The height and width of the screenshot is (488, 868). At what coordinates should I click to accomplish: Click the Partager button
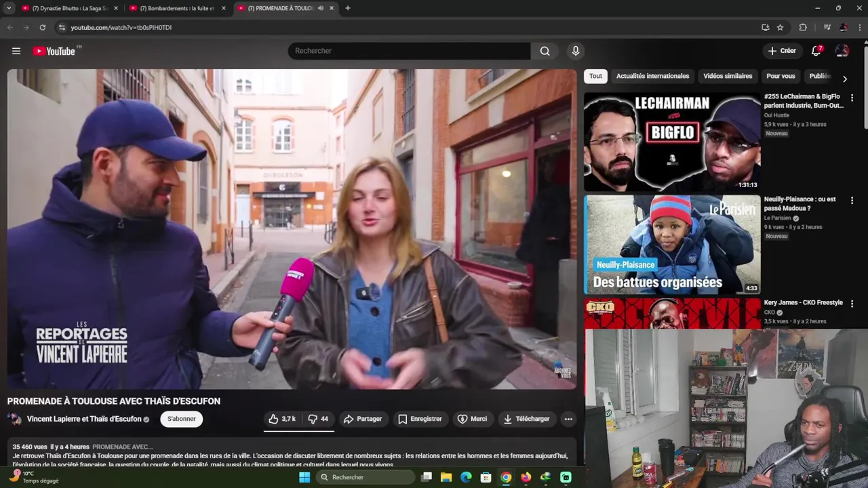[363, 419]
